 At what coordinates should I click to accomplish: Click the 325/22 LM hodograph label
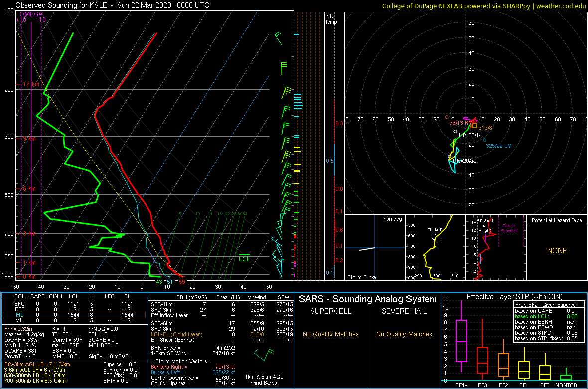pyautogui.click(x=499, y=146)
